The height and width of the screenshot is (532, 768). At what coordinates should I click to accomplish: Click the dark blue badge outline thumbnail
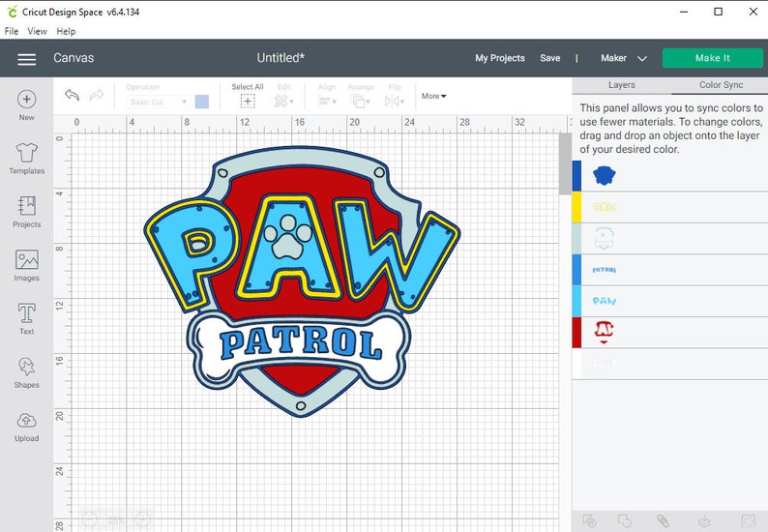point(604,175)
